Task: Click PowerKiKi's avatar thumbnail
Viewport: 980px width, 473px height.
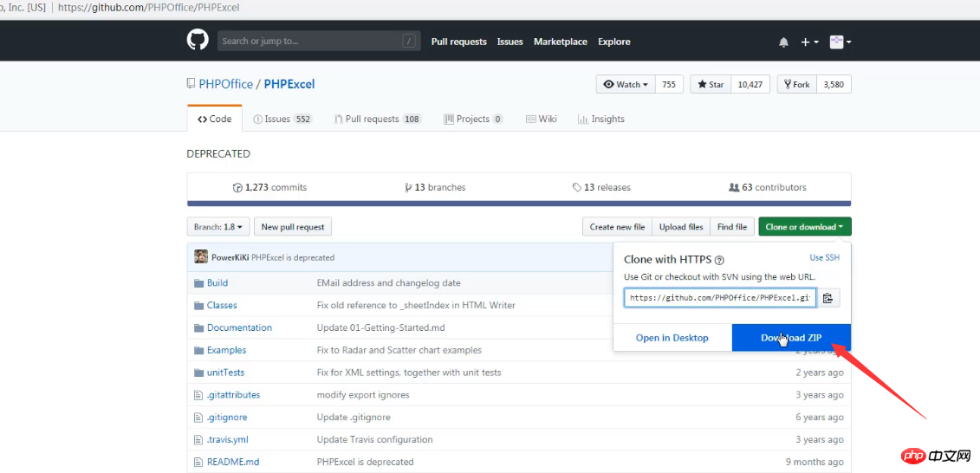Action: point(201,256)
